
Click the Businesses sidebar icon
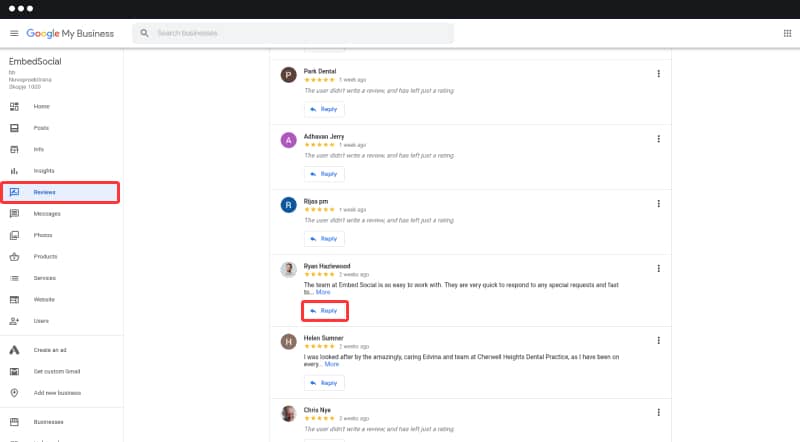pos(14,422)
